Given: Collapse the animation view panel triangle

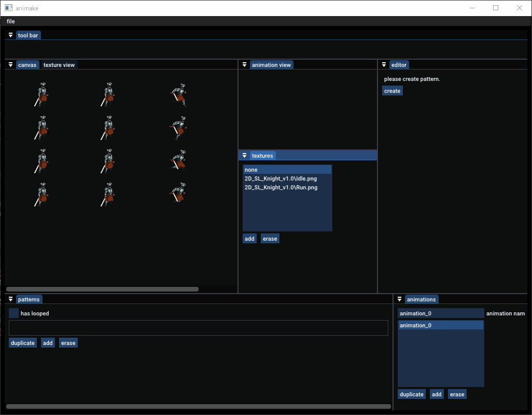Looking at the screenshot, I should coord(244,65).
